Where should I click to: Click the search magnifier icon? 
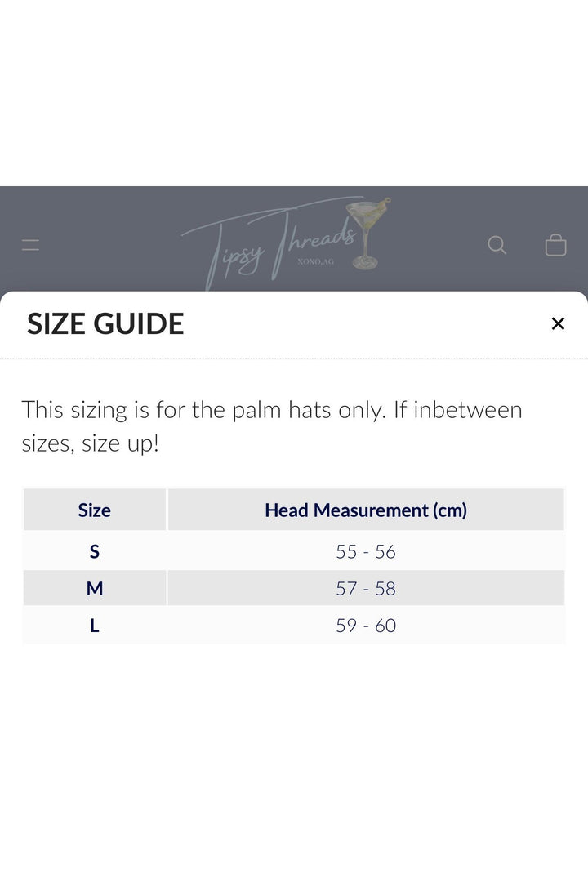point(497,245)
